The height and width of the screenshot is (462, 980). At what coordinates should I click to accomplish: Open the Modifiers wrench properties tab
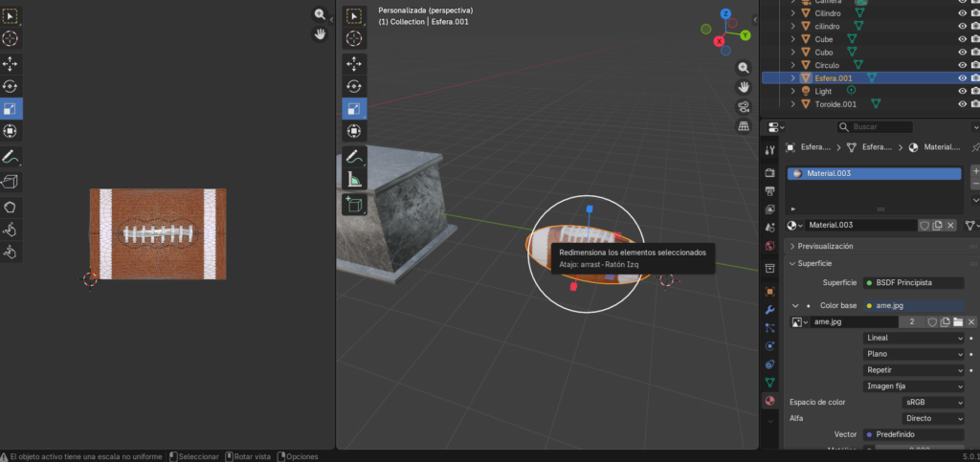[x=768, y=310]
